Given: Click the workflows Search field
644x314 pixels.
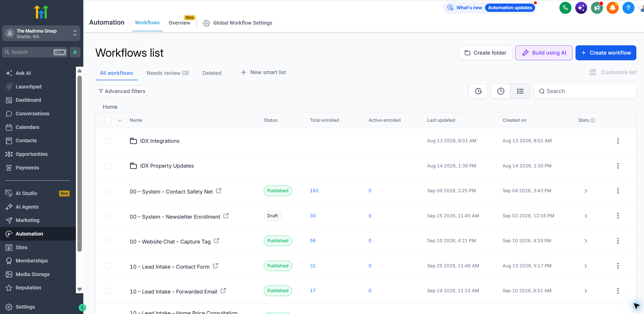Looking at the screenshot, I should (x=585, y=91).
